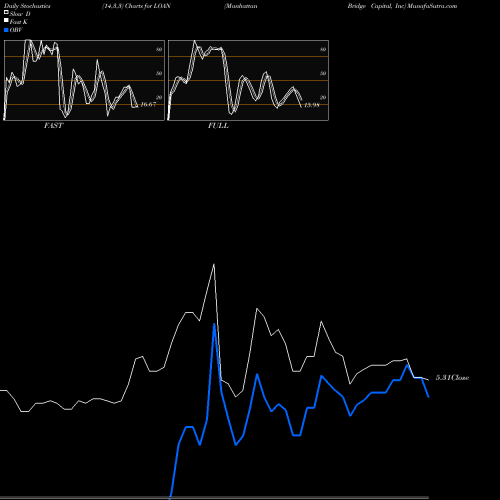Click the 'OBV' legend label
Image resolution: width=500 pixels, height=500 pixels.
pyautogui.click(x=16, y=30)
